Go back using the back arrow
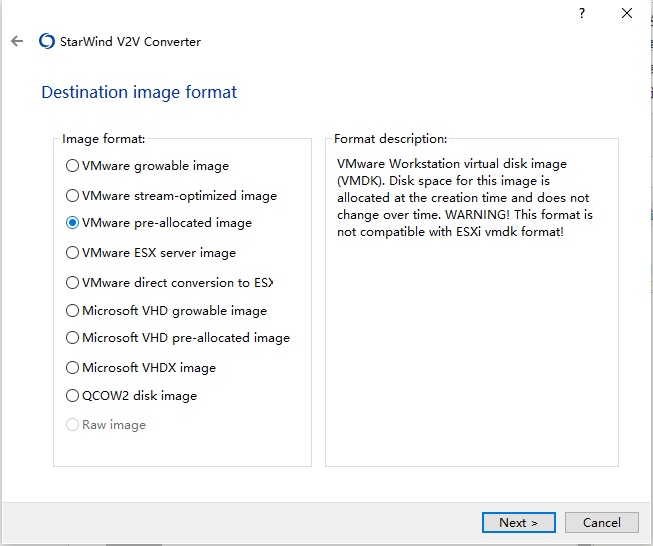The image size is (653, 546). coord(17,42)
